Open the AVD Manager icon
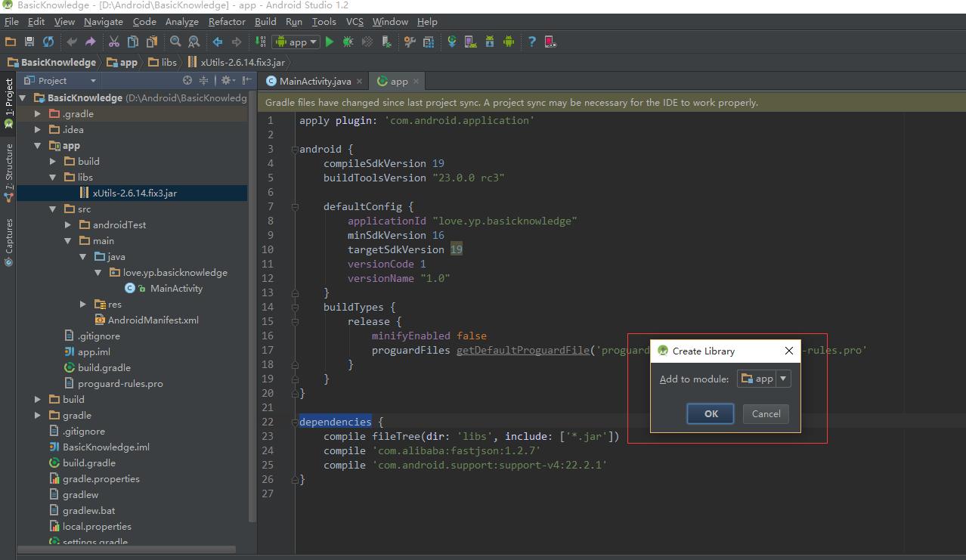The height and width of the screenshot is (560, 966). [x=470, y=42]
